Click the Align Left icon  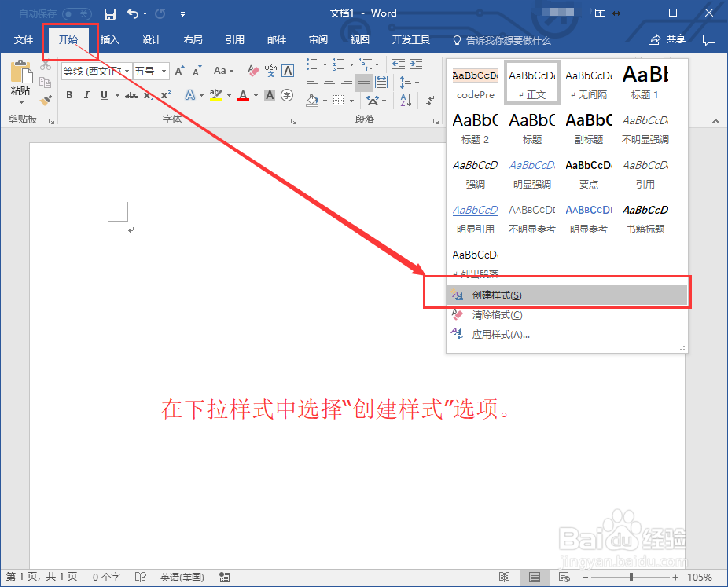pos(312,83)
